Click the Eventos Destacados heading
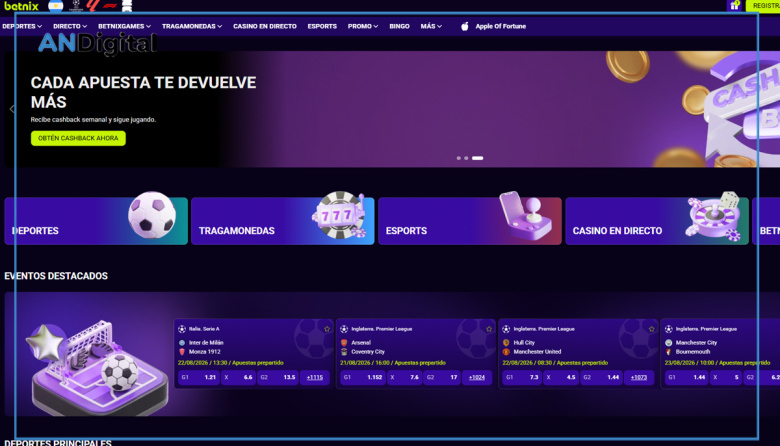This screenshot has width=780, height=446. point(56,276)
